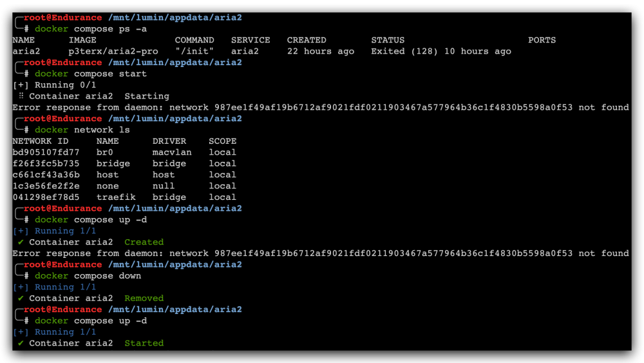Image resolution: width=644 pixels, height=363 pixels.
Task: Click the green 'Removed' status word
Action: pos(144,298)
